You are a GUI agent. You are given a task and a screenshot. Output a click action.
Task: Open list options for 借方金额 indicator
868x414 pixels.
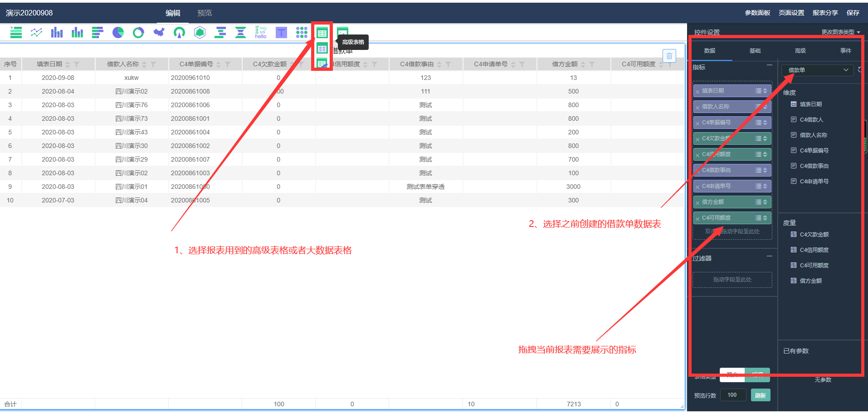[758, 202]
